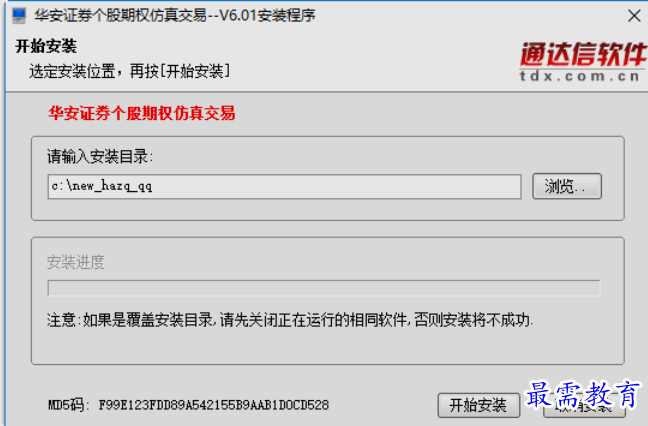Viewport: 648px width, 426px height.
Task: Click the blue 最需教育 watermark
Action: (583, 394)
